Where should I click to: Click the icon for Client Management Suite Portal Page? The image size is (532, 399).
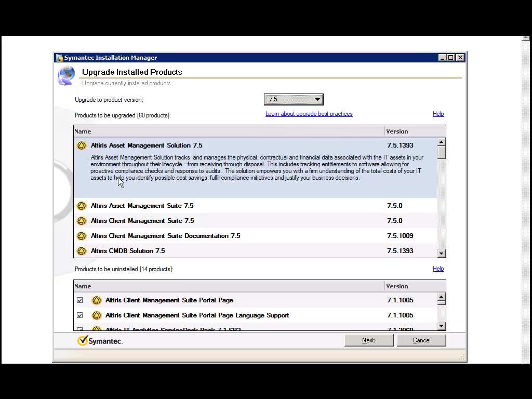point(96,300)
